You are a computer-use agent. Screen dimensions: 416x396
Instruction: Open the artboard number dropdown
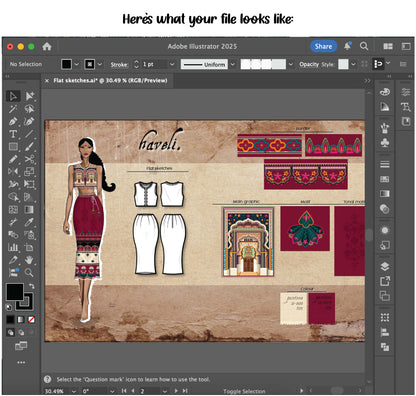[164, 391]
